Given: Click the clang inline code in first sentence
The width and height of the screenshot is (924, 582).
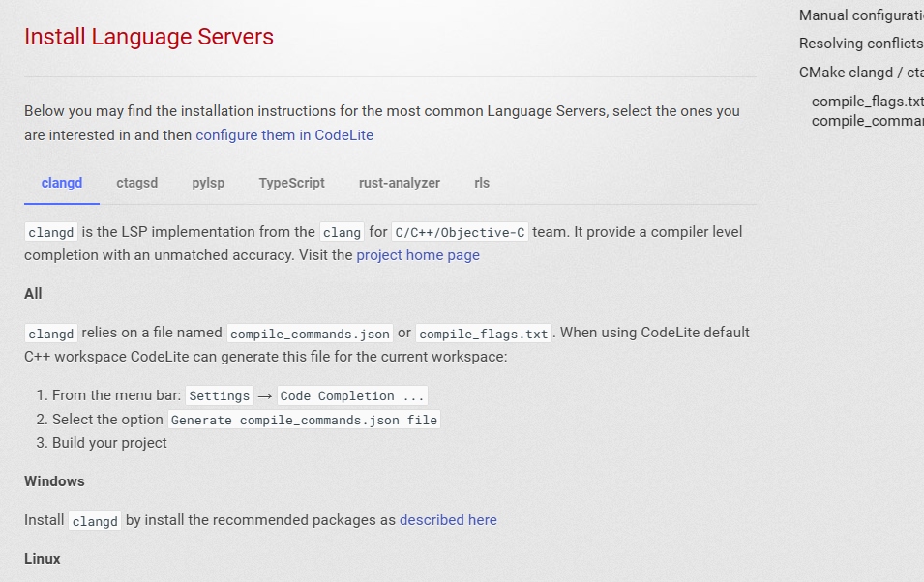Looking at the screenshot, I should 342,232.
